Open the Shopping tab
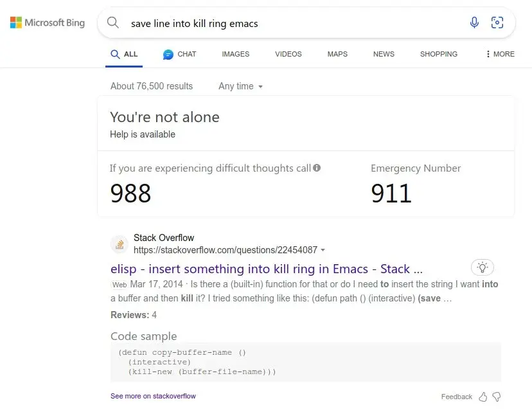This screenshot has width=532, height=412. [438, 54]
